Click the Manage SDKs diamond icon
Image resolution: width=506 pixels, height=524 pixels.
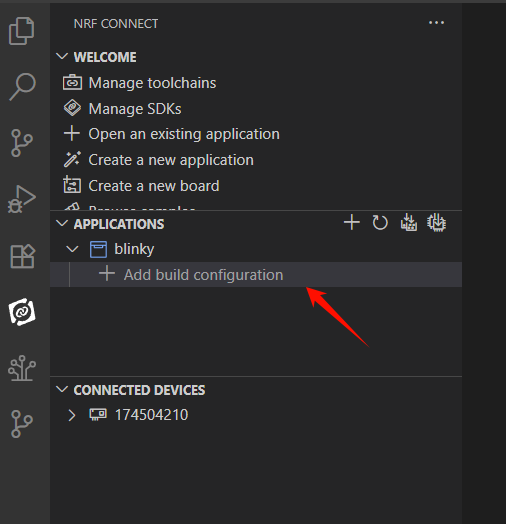(x=72, y=108)
